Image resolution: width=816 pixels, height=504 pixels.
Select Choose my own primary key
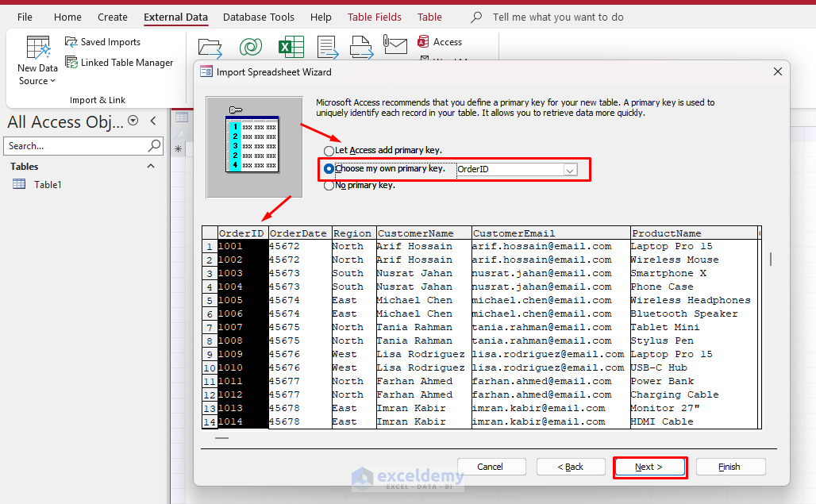(329, 168)
